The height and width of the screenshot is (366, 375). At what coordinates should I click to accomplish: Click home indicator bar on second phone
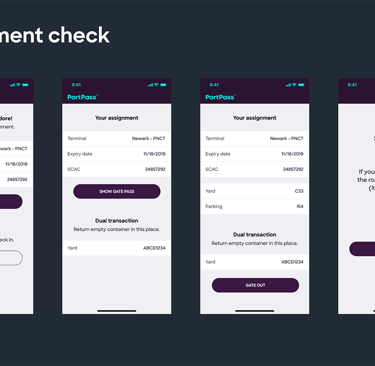pyautogui.click(x=117, y=311)
